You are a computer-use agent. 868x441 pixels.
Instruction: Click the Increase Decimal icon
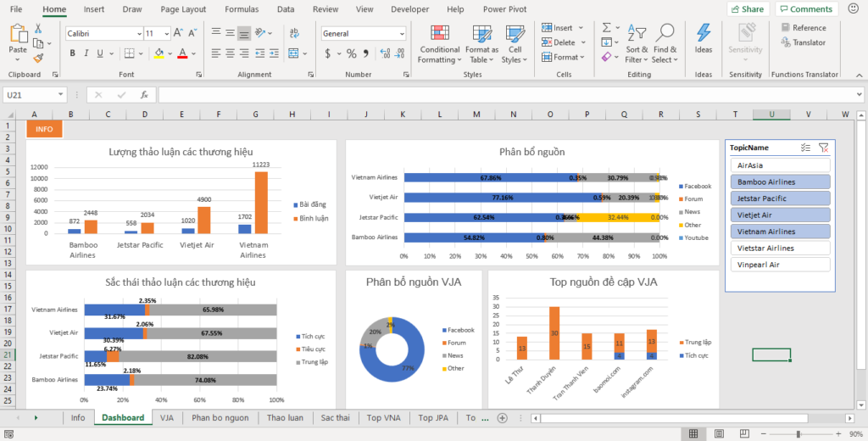point(386,53)
